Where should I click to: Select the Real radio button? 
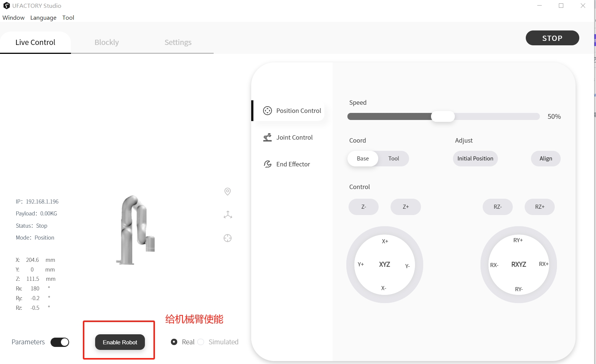174,342
